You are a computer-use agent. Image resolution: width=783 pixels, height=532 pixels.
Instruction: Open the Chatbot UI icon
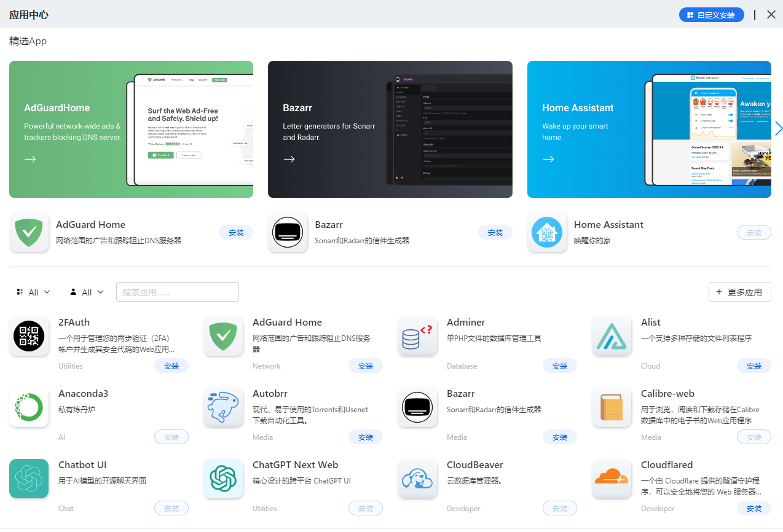(29, 479)
